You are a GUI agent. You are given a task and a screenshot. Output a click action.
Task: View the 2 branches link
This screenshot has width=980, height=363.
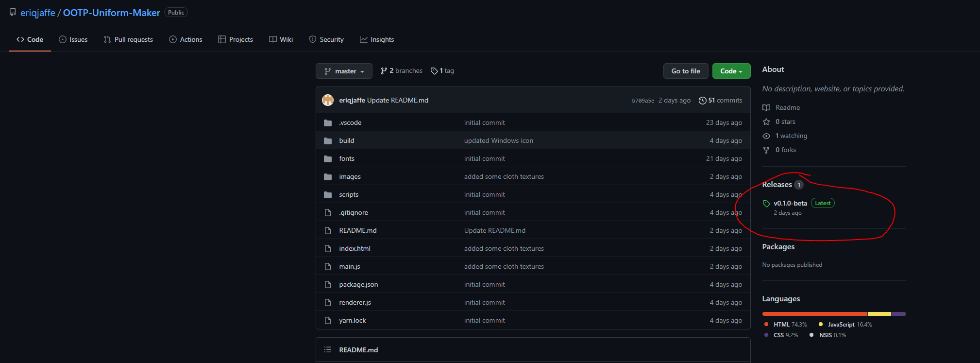pyautogui.click(x=402, y=71)
